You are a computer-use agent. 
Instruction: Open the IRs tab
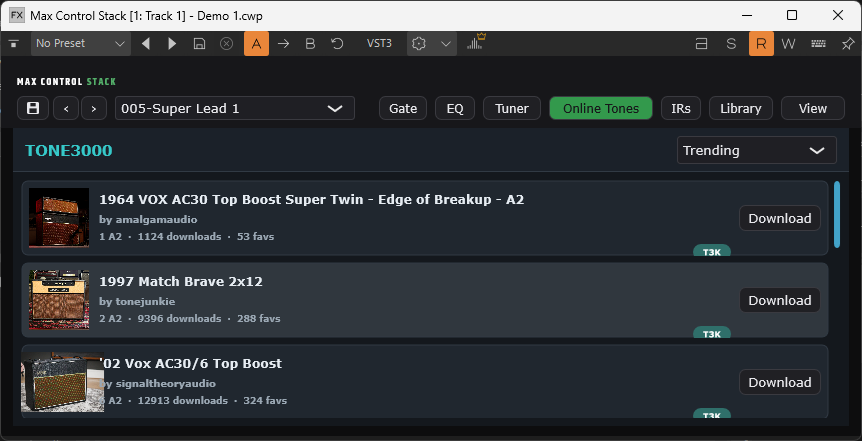point(681,108)
